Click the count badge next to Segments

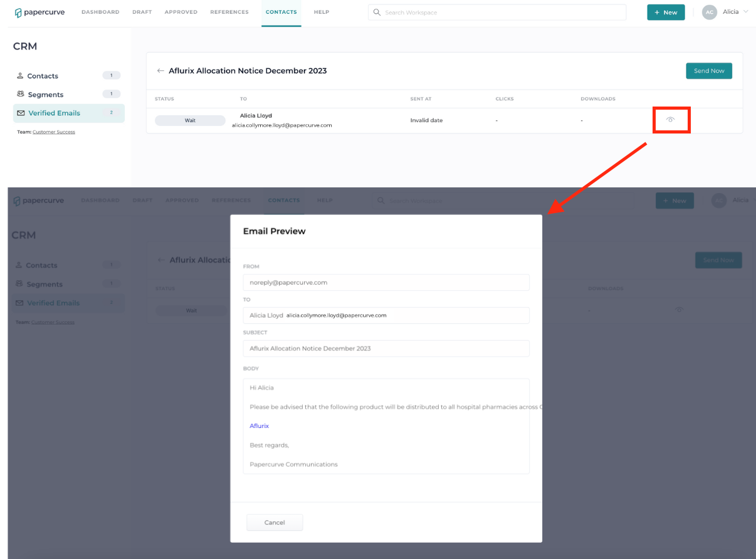[112, 94]
